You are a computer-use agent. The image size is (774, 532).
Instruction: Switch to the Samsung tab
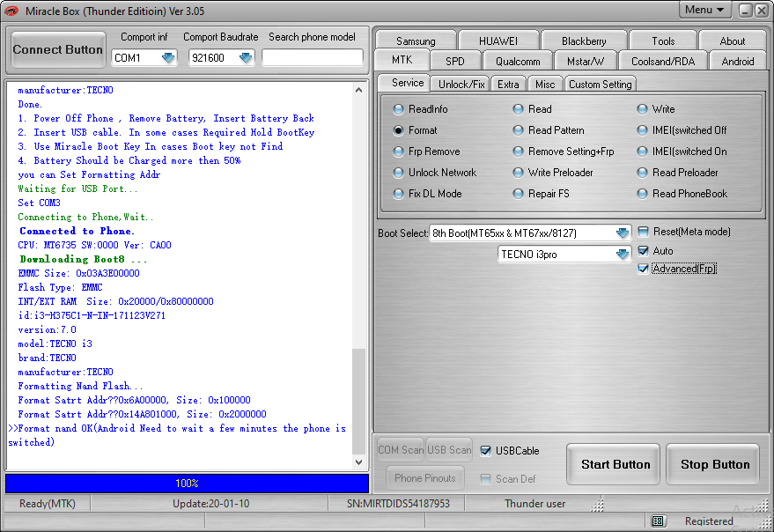click(x=416, y=41)
